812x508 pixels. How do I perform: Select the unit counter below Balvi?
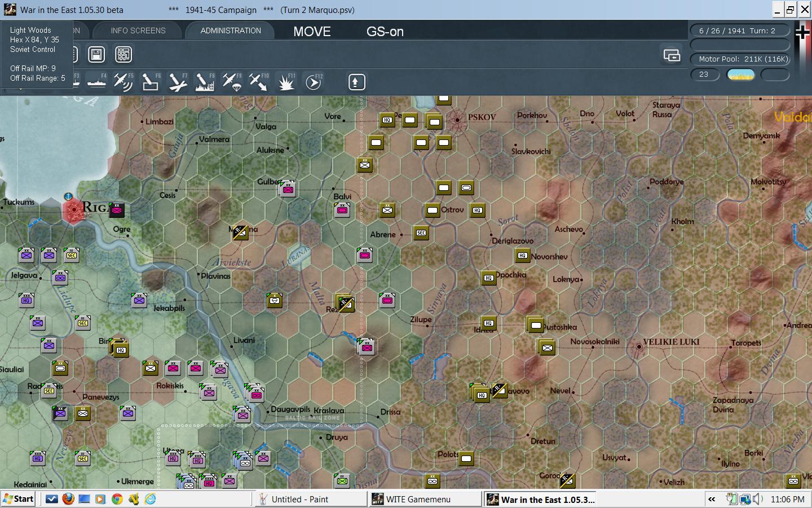tap(342, 210)
